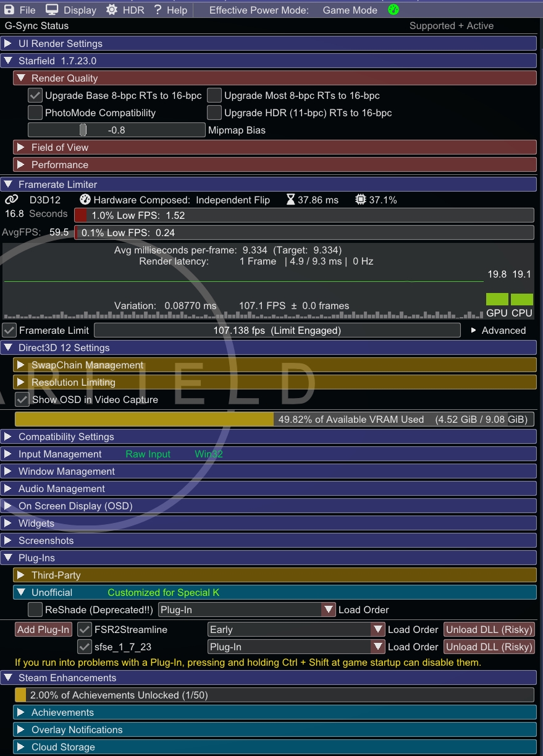Click the Add Plug-In button
The width and height of the screenshot is (543, 756).
point(43,630)
